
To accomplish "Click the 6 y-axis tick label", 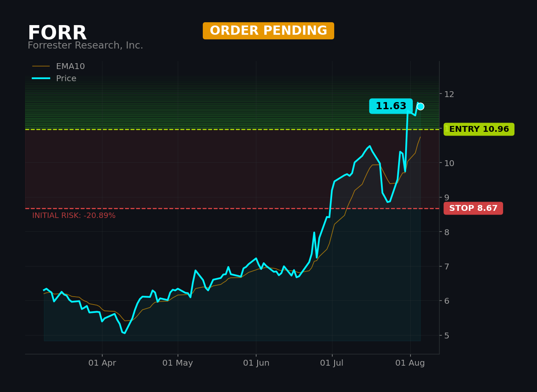I will click(x=447, y=301).
